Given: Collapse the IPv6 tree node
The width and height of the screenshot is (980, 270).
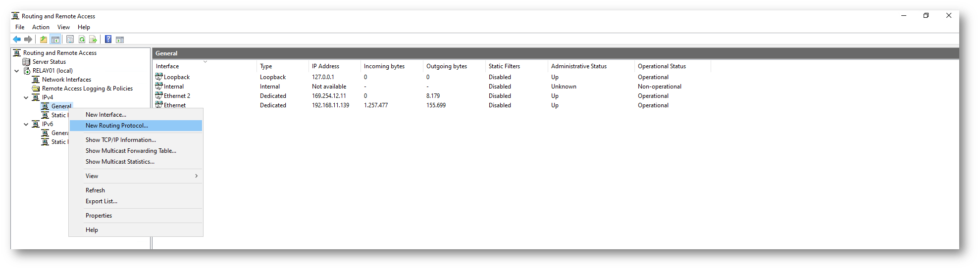Looking at the screenshot, I should [26, 124].
